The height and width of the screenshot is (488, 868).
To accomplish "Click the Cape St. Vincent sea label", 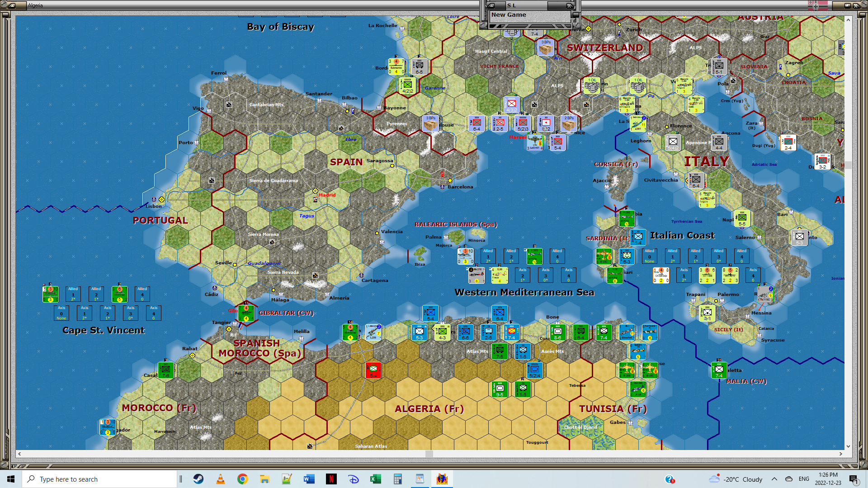I will tap(104, 330).
